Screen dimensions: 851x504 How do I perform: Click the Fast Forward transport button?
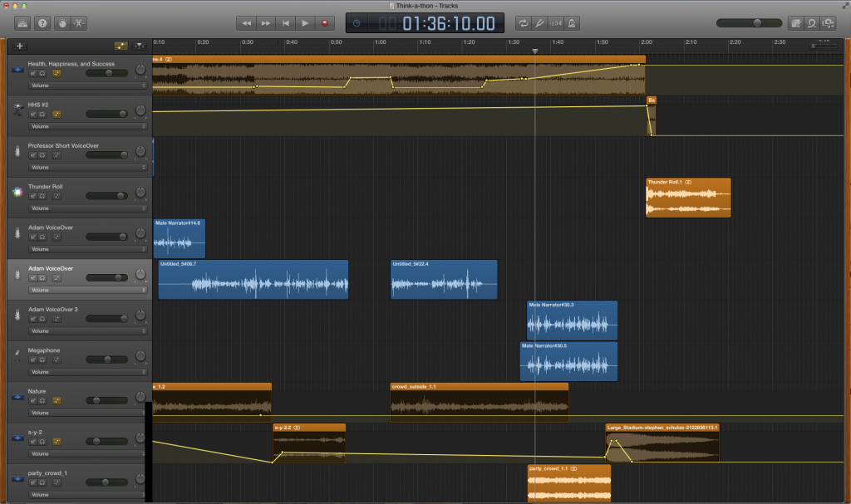pos(266,23)
